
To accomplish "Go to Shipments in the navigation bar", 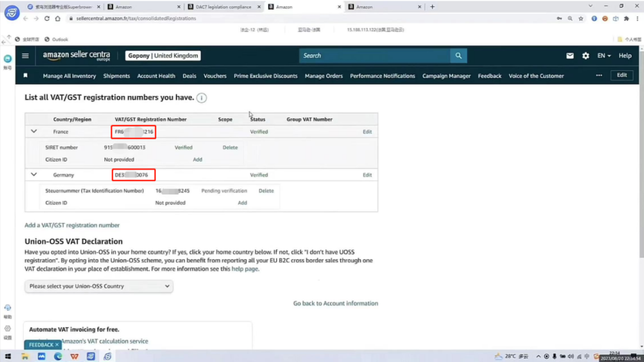I will 117,76.
